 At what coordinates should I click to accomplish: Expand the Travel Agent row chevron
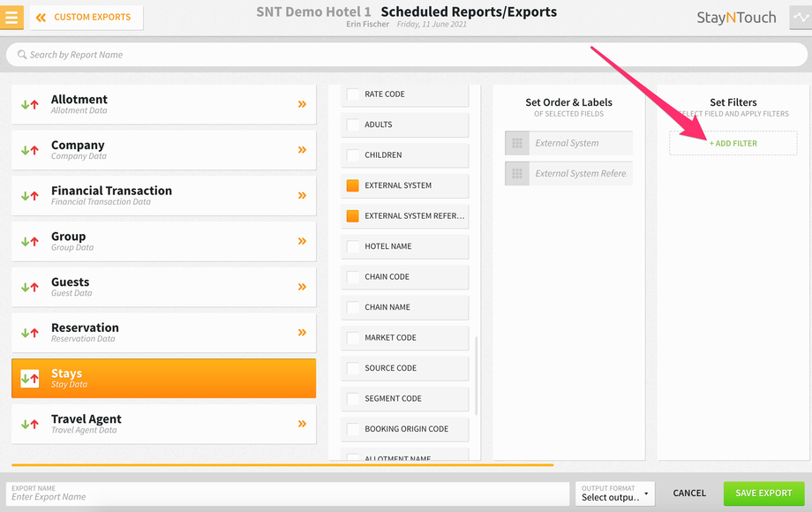(x=302, y=424)
